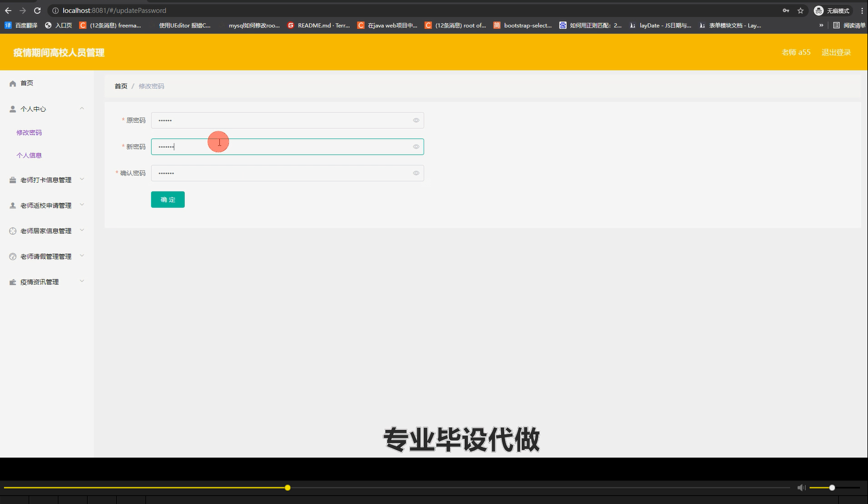Open the layDate bookmark

tap(660, 25)
